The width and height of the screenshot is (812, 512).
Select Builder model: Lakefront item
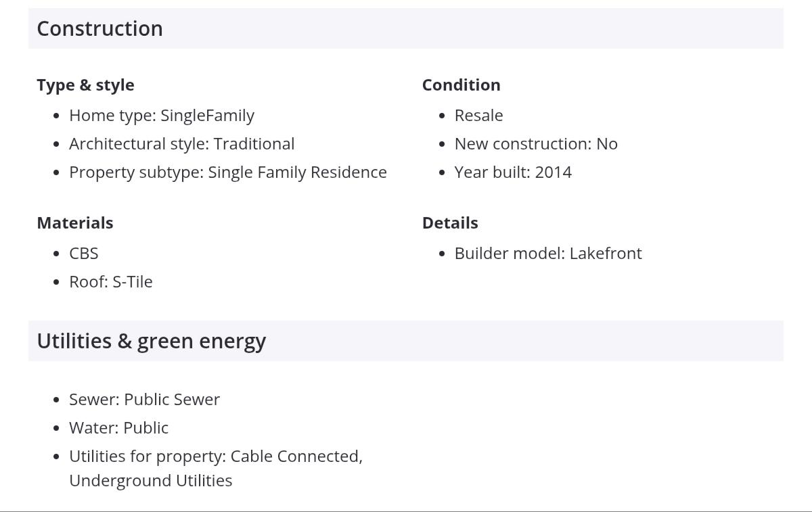click(x=548, y=253)
